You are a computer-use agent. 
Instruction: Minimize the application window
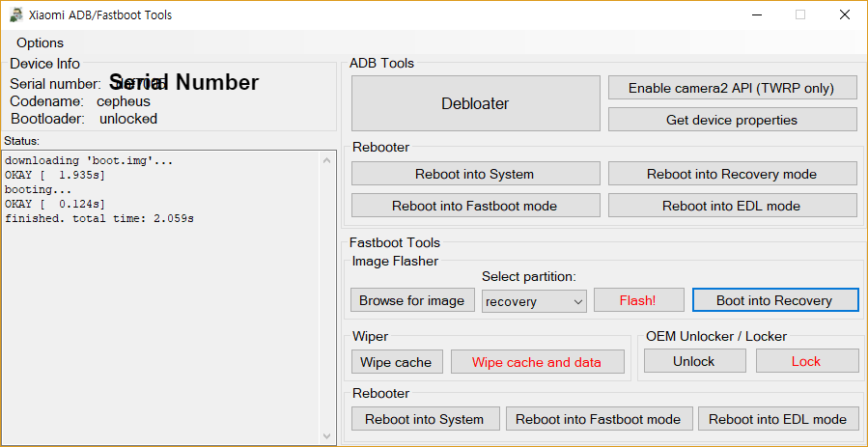pos(756,14)
